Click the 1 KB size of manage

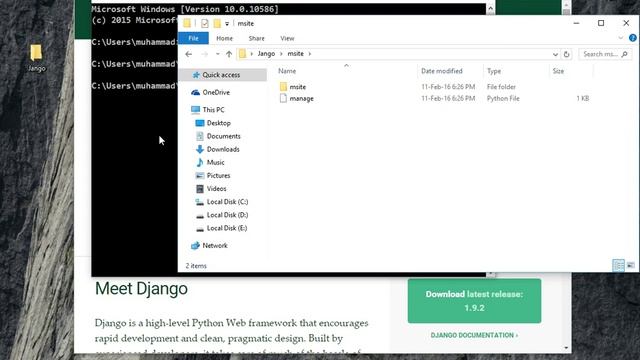tap(582, 99)
